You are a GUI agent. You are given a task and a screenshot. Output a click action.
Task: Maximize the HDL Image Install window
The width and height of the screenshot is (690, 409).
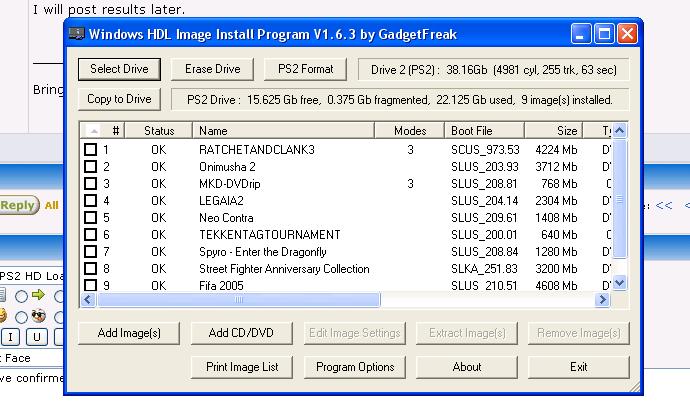point(604,34)
